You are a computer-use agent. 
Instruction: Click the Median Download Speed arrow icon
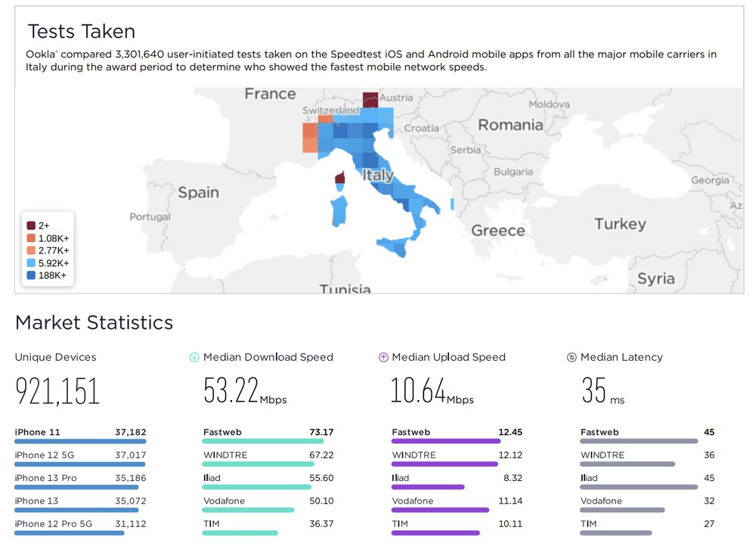[x=194, y=358]
